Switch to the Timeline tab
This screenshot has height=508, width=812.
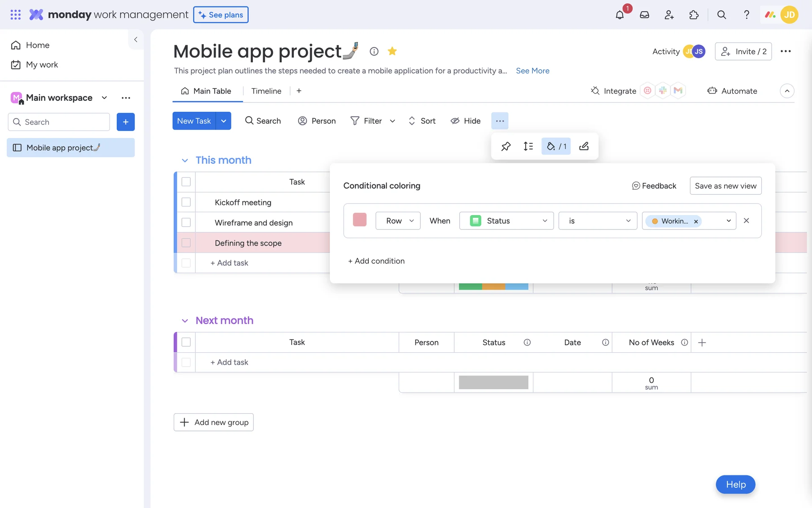(x=266, y=91)
